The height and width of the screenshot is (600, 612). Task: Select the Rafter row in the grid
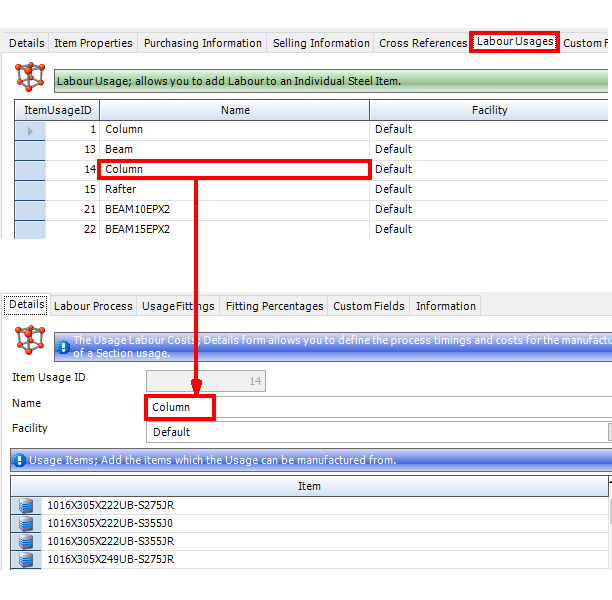tap(235, 189)
